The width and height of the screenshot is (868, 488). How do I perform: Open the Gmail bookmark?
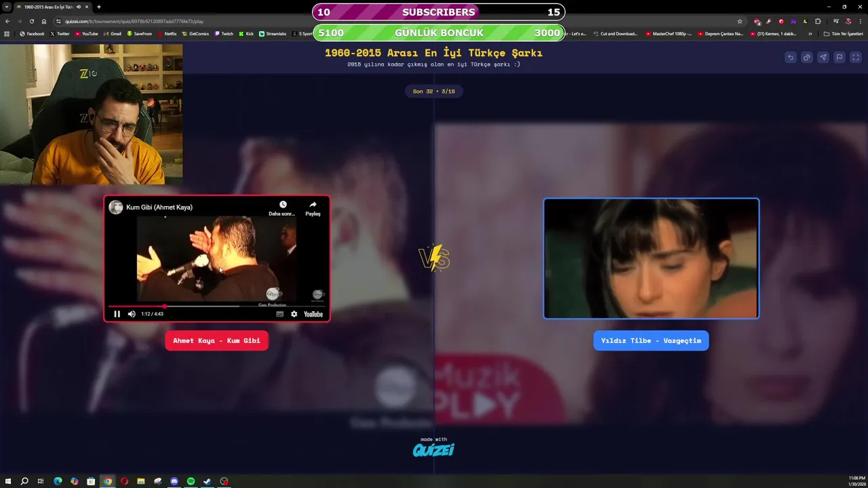tap(113, 33)
